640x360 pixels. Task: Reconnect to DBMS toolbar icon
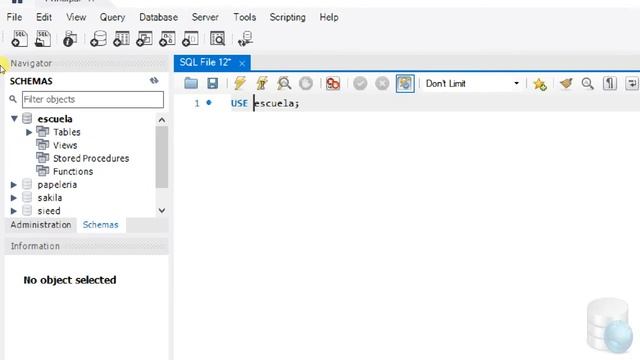(x=245, y=39)
